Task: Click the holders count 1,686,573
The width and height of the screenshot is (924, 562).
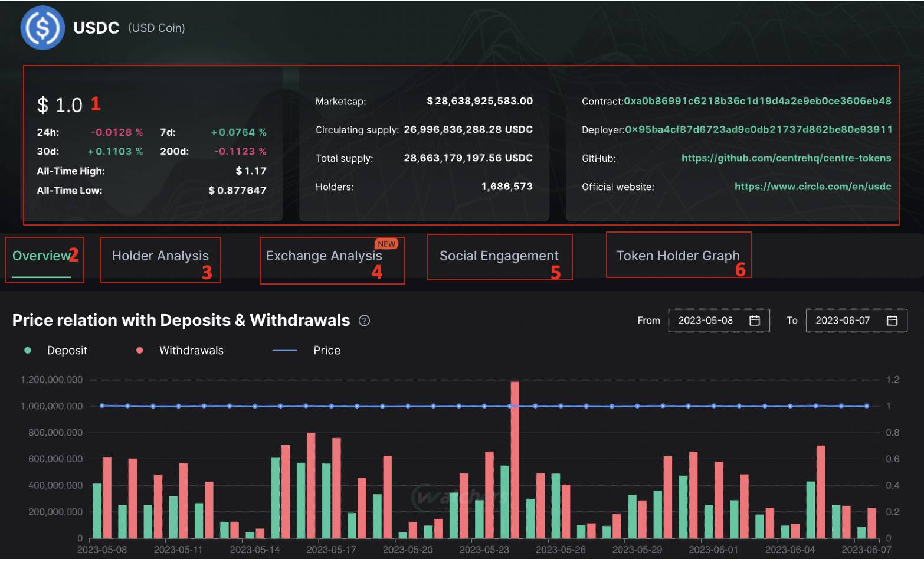Action: pyautogui.click(x=507, y=187)
